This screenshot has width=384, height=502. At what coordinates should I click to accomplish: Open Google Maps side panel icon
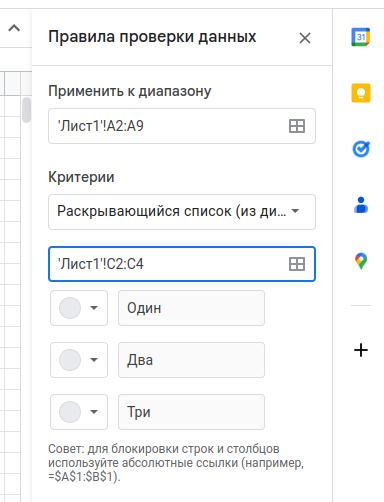(x=361, y=261)
